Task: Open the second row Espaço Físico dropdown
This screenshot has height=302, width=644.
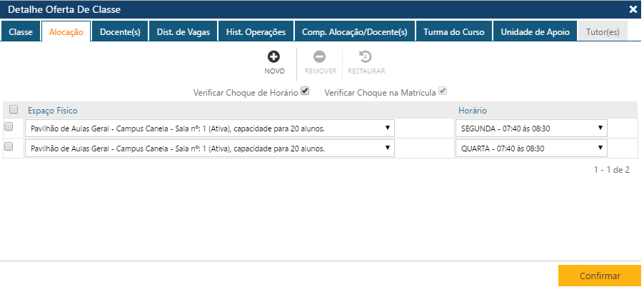Action: tap(209, 149)
